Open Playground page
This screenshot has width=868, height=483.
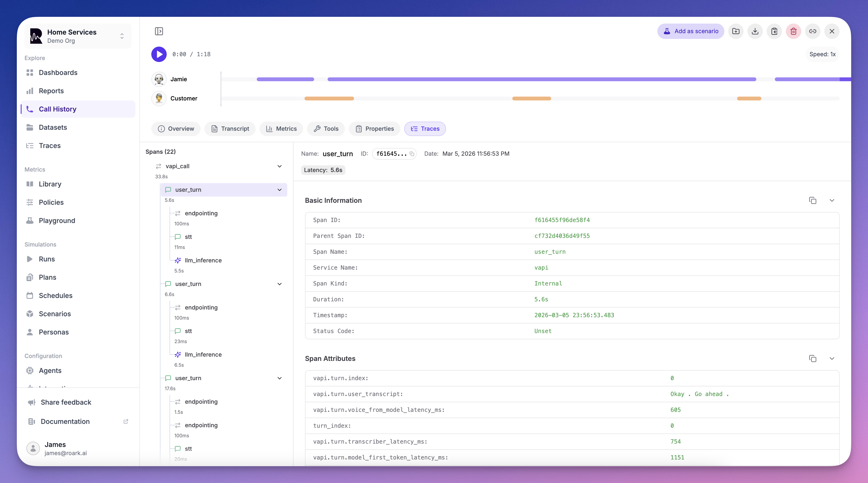click(78, 220)
